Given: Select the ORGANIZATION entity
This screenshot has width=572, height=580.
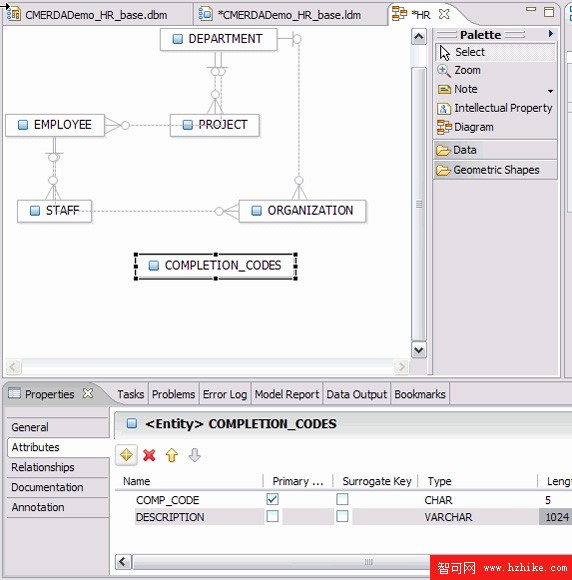Looking at the screenshot, I should 303,211.
